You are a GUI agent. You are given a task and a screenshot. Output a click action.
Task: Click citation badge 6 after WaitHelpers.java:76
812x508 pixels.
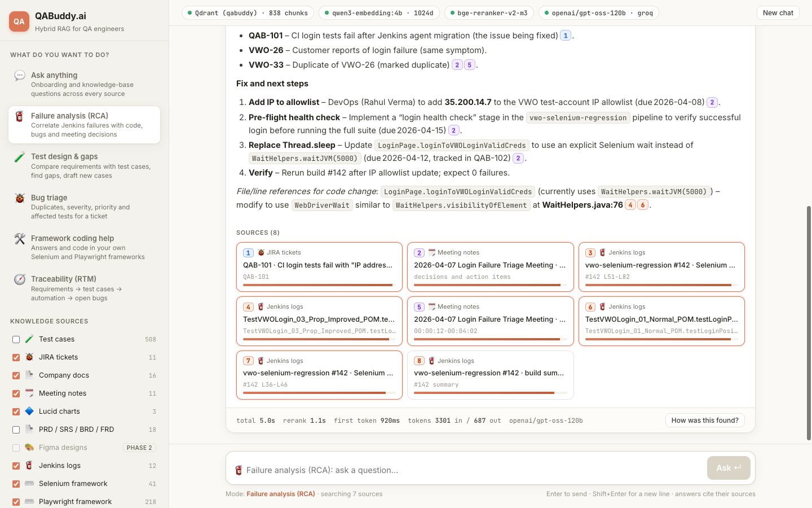(x=643, y=205)
